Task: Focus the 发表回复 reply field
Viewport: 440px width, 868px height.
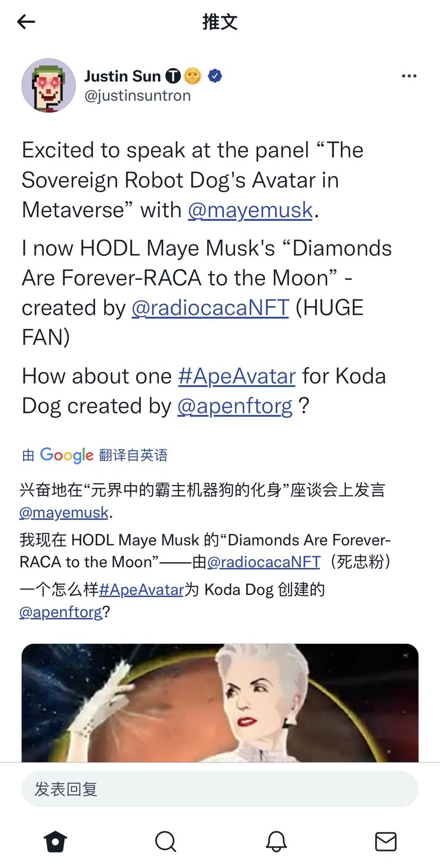Action: (x=220, y=789)
